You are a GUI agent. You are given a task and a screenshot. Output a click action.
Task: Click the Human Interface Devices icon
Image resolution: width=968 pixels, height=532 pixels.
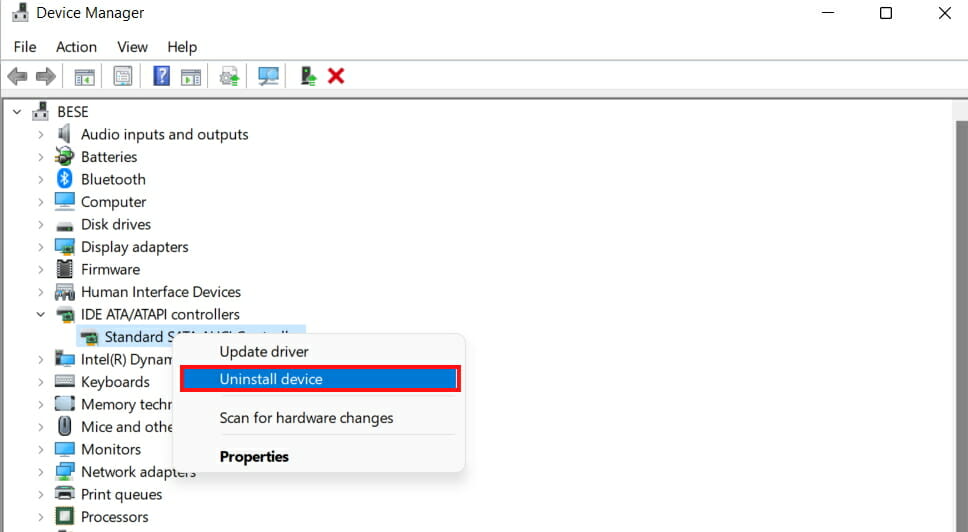64,292
